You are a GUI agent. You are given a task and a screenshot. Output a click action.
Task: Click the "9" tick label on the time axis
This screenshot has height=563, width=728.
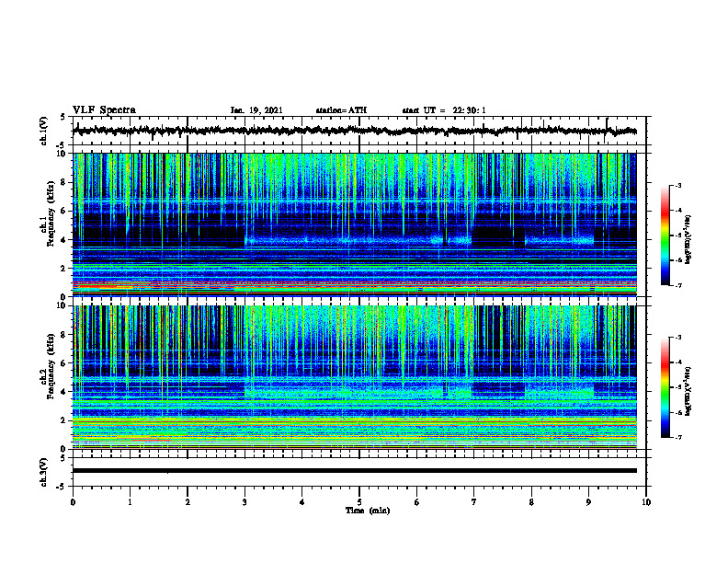click(x=588, y=502)
